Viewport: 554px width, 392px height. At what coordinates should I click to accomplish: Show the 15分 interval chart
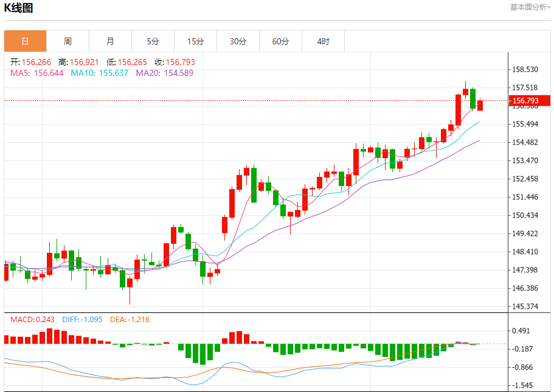coord(195,41)
